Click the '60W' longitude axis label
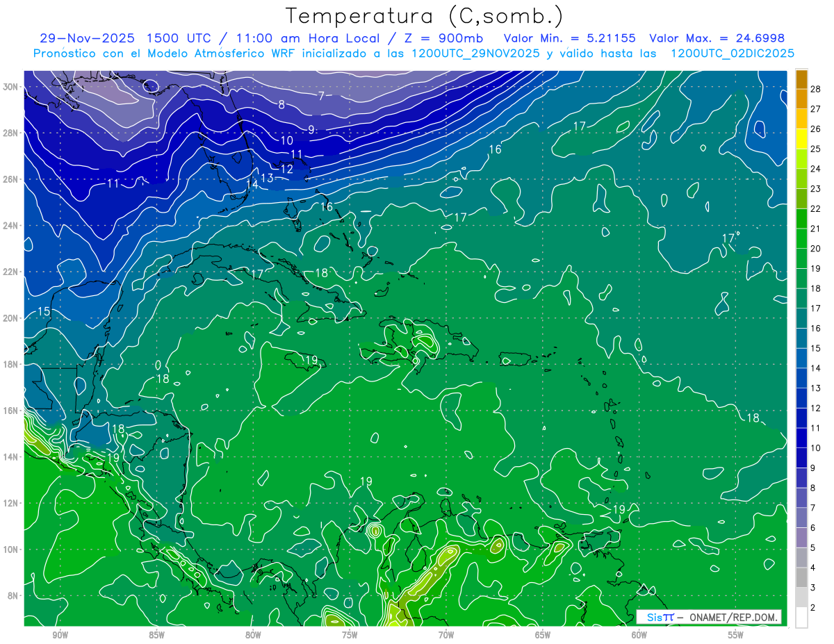The width and height of the screenshot is (834, 644). pos(639,635)
